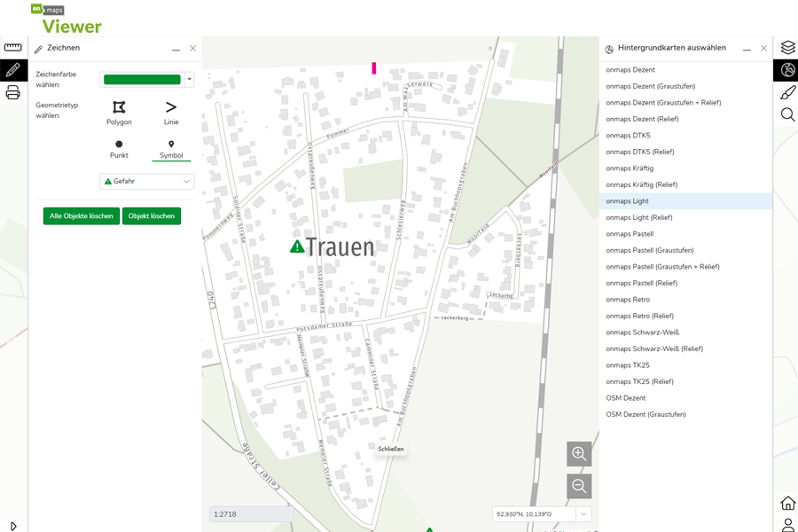Image resolution: width=798 pixels, height=532 pixels.
Task: Open the Zeichnen pencil tool
Action: tap(12, 69)
